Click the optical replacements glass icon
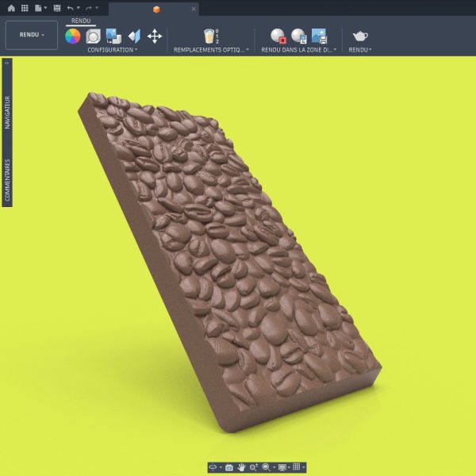 [211, 36]
